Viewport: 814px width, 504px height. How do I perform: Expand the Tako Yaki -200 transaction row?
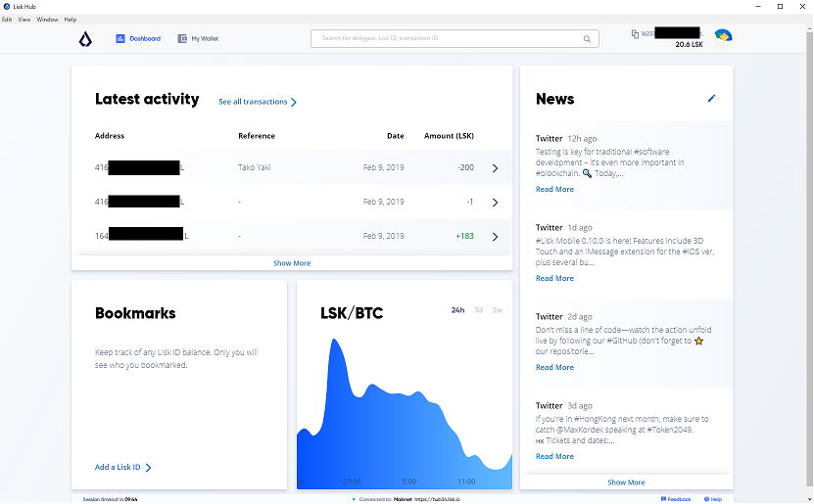[x=495, y=168]
